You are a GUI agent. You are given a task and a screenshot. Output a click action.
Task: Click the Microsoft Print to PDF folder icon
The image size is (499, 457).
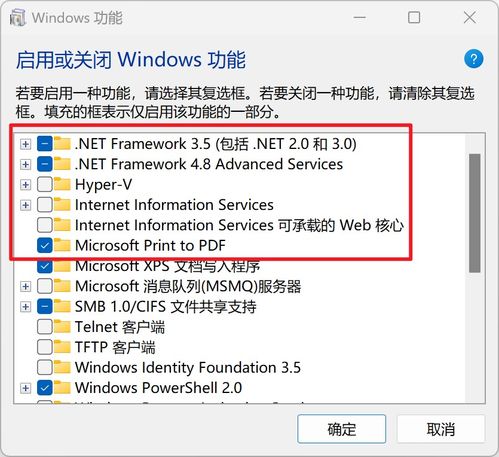(x=62, y=245)
